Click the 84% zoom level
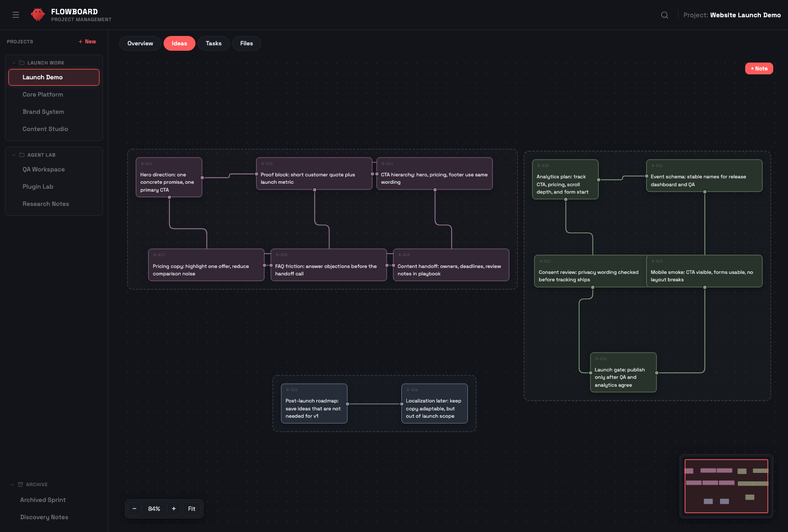Viewport: 788px width, 532px height. [x=154, y=509]
